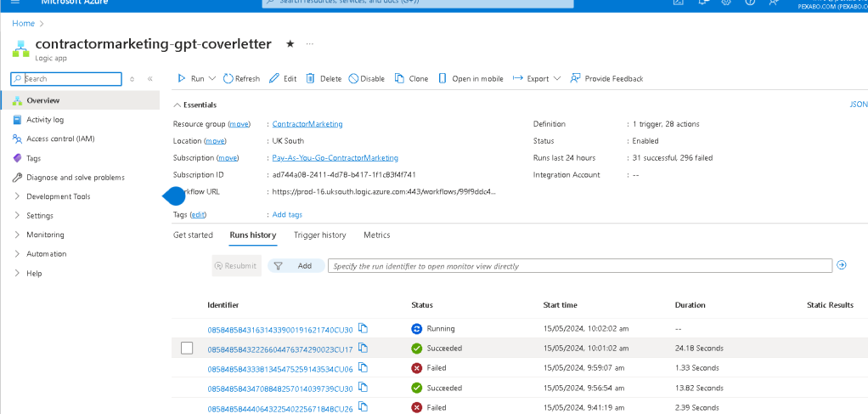
Task: Click the 24.18 Seconds duration cell
Action: (699, 349)
